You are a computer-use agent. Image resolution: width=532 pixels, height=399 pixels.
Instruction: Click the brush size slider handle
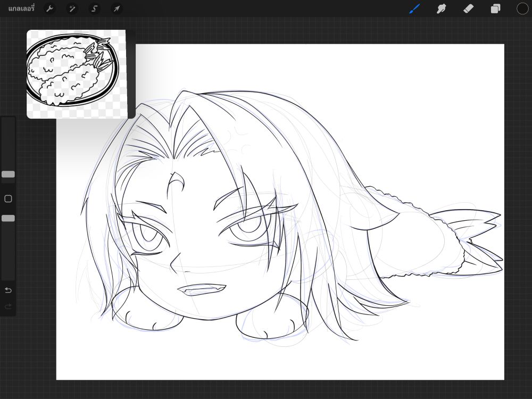(x=8, y=174)
